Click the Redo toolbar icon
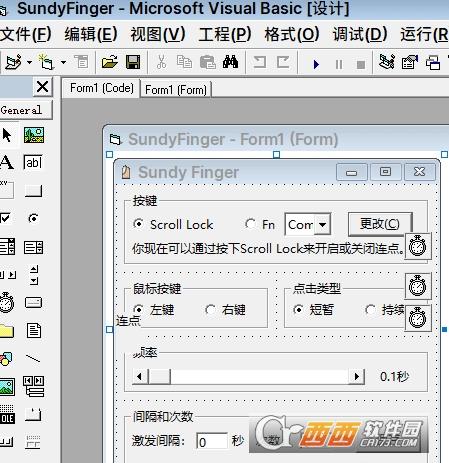449x463 pixels. click(283, 62)
